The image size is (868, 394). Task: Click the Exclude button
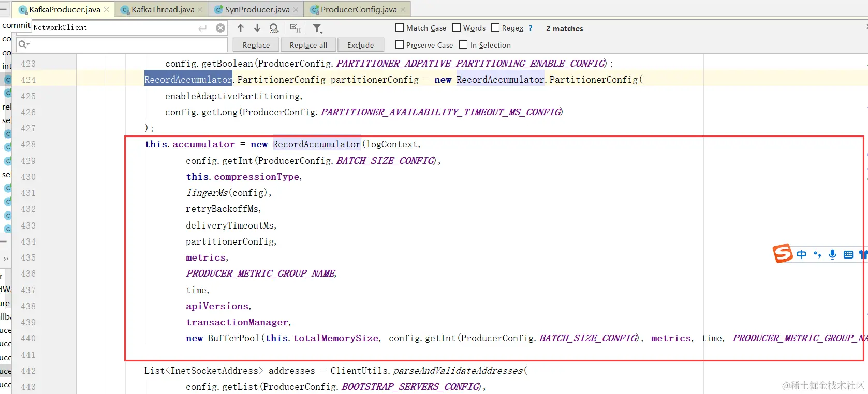361,45
